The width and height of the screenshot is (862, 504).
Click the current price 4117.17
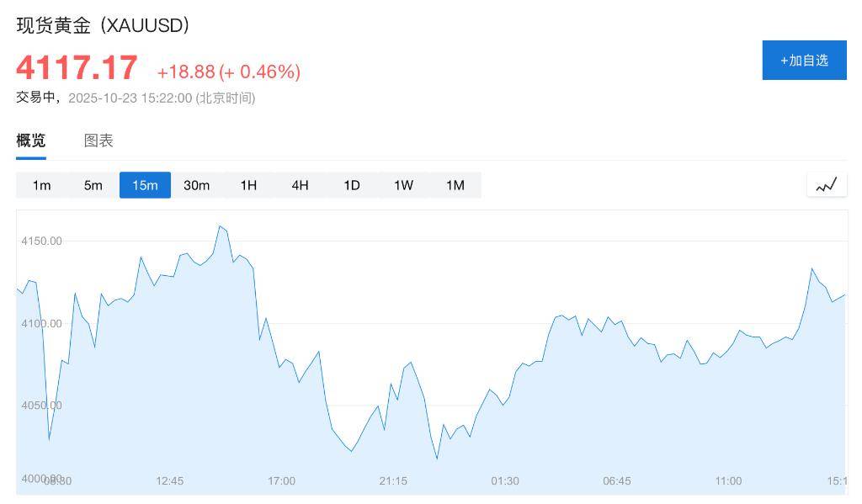77,68
